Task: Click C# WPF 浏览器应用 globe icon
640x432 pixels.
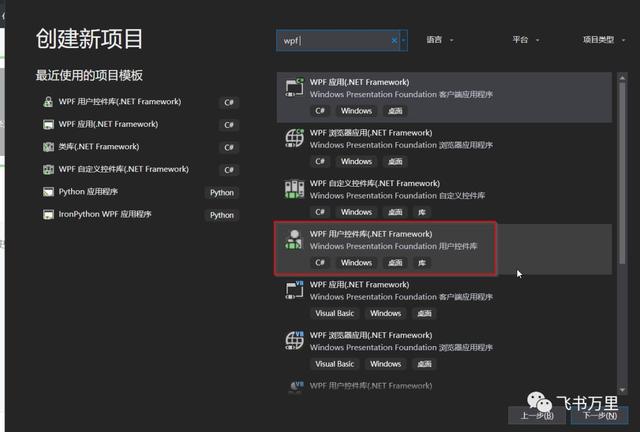Action: 295,138
